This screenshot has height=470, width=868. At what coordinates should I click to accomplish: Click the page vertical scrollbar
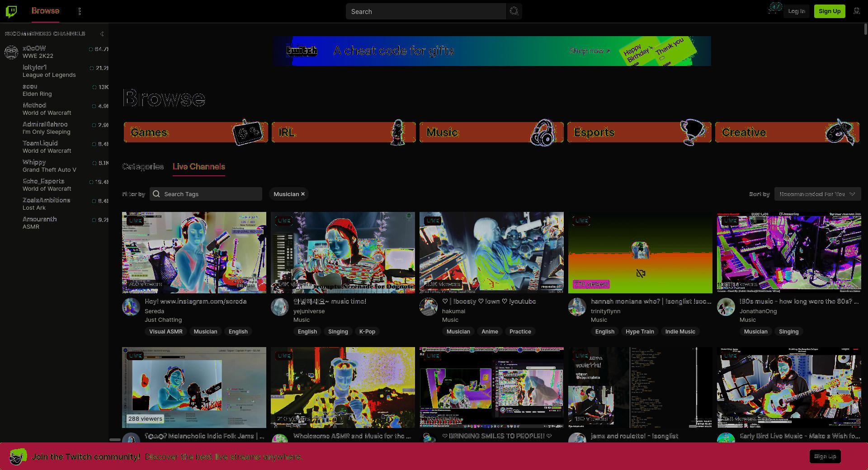click(865, 29)
